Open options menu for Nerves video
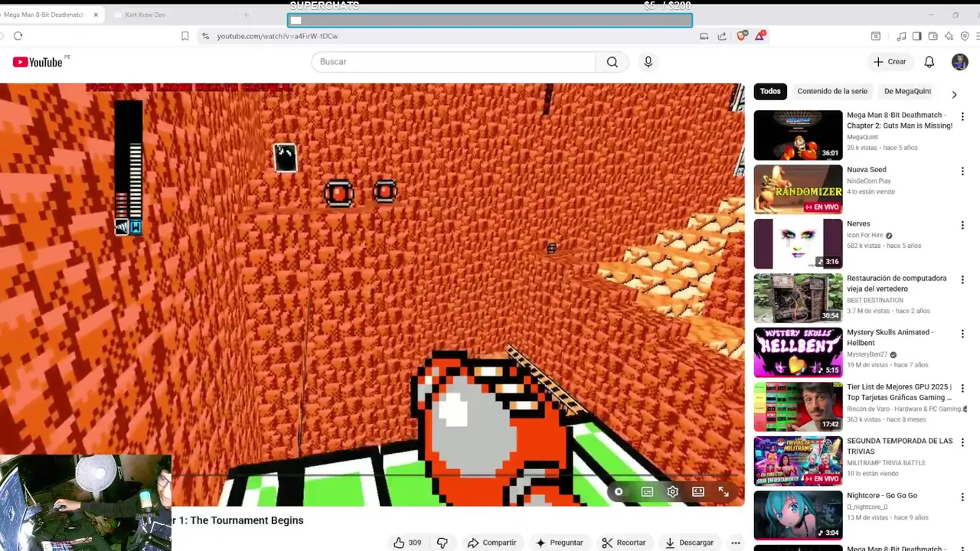 pos(962,226)
